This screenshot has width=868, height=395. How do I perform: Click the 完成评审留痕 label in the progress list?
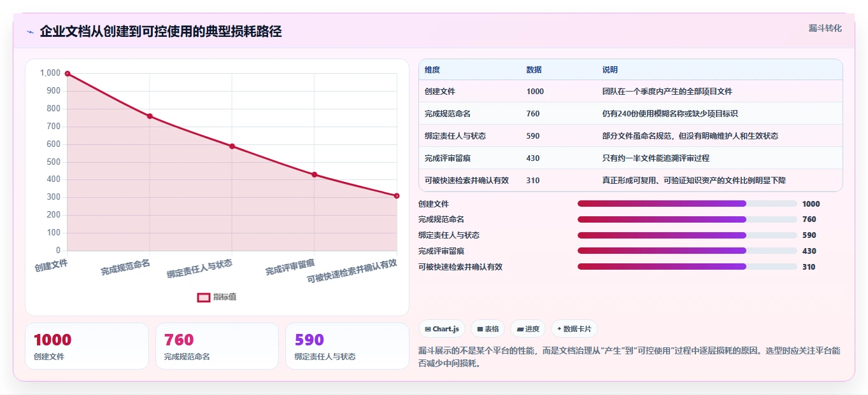441,251
